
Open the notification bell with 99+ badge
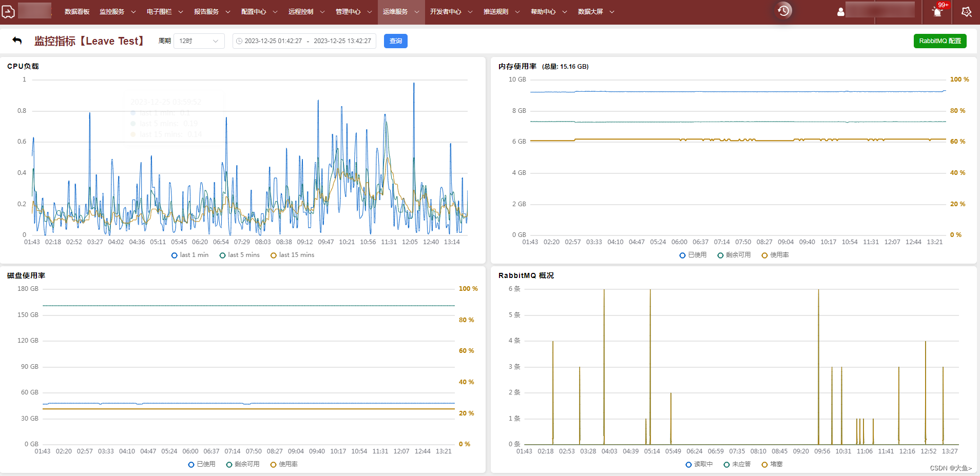(937, 11)
